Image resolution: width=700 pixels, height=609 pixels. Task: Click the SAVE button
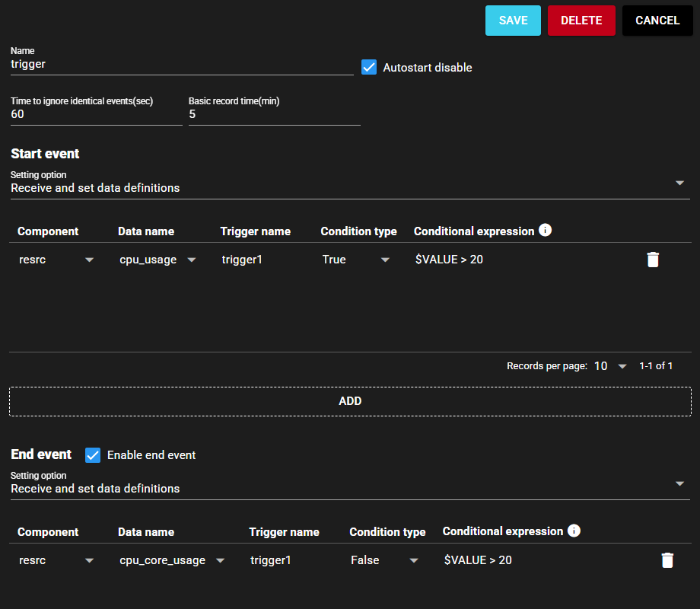(x=513, y=21)
